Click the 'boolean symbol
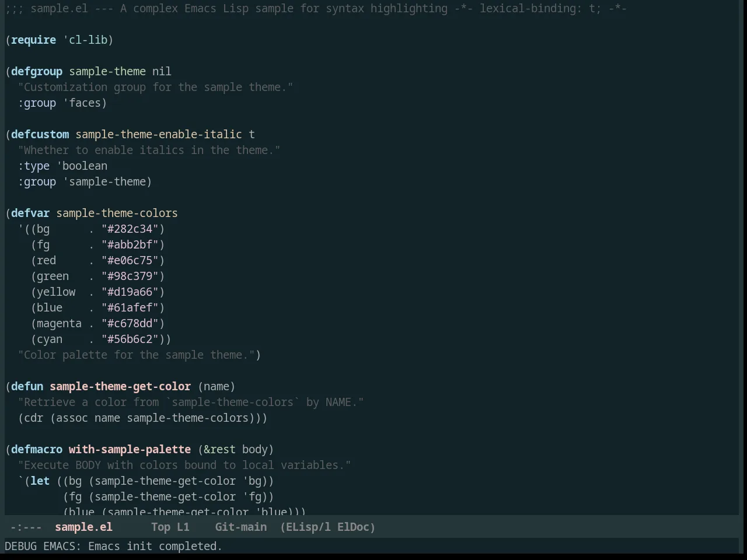Screen dimensions: 747x560 (82, 166)
